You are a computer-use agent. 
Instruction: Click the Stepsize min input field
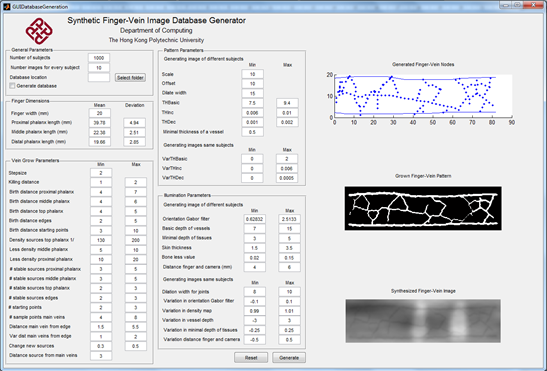(x=101, y=173)
